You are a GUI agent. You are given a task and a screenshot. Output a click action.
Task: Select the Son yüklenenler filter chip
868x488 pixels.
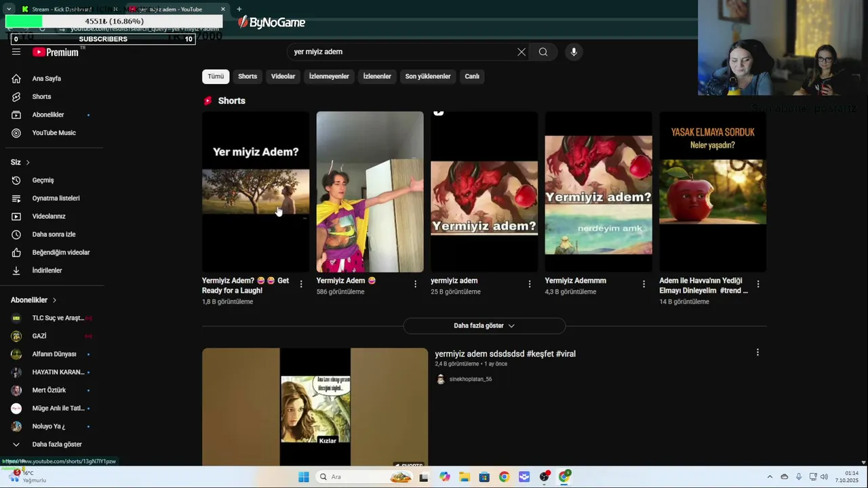(428, 77)
